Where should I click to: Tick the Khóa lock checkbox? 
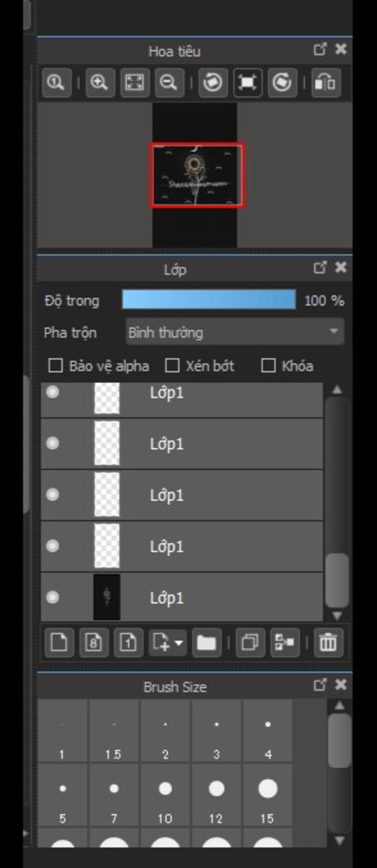268,366
